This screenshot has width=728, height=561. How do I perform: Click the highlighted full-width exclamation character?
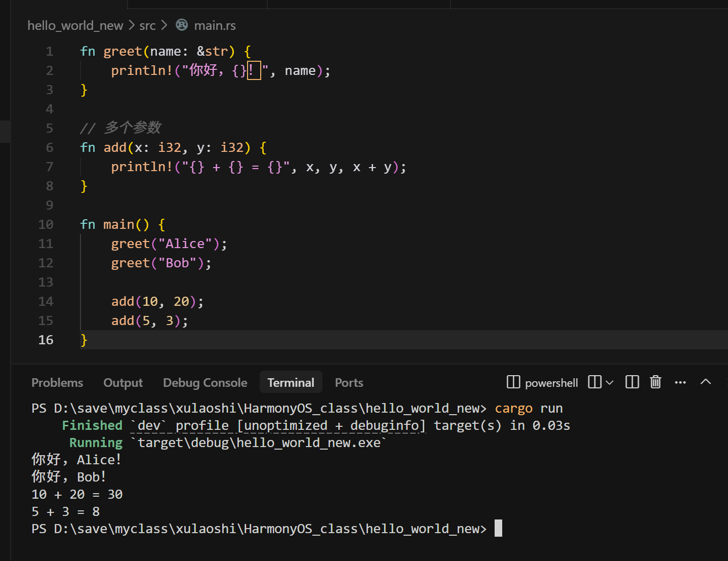point(254,70)
